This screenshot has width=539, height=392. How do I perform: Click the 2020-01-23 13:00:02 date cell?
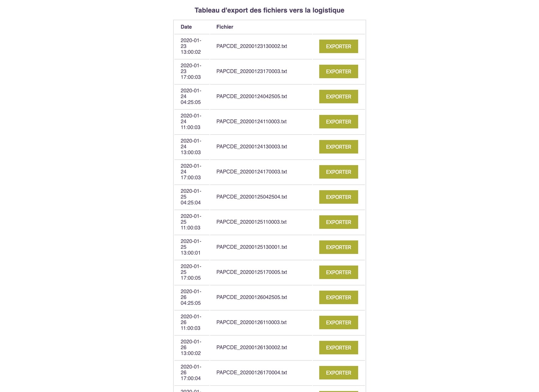coord(191,46)
